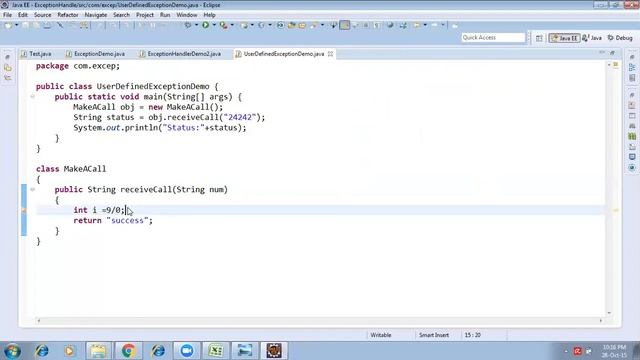Open the Help menu
640x360 pixels.
coord(209,15)
